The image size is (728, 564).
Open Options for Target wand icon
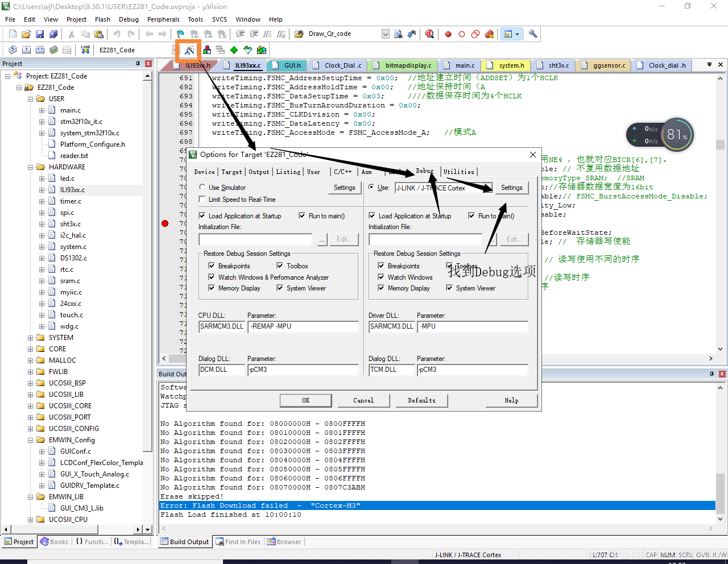click(189, 50)
